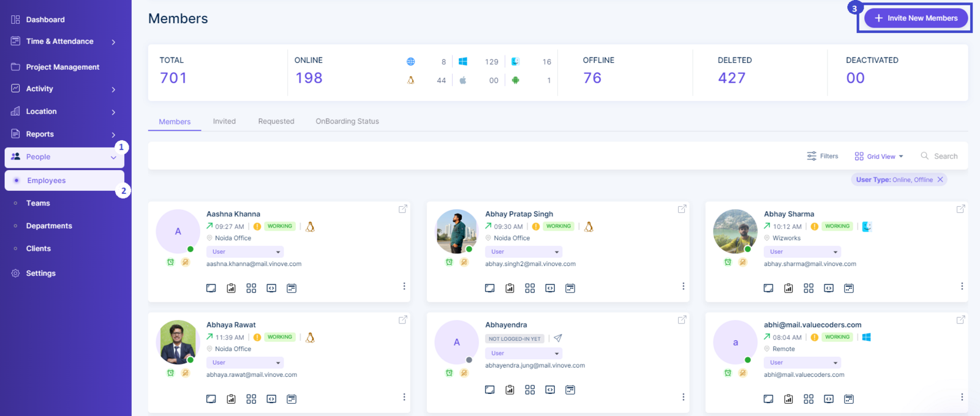The width and height of the screenshot is (980, 416).
Task: Open the Grid View dropdown
Action: (x=879, y=157)
